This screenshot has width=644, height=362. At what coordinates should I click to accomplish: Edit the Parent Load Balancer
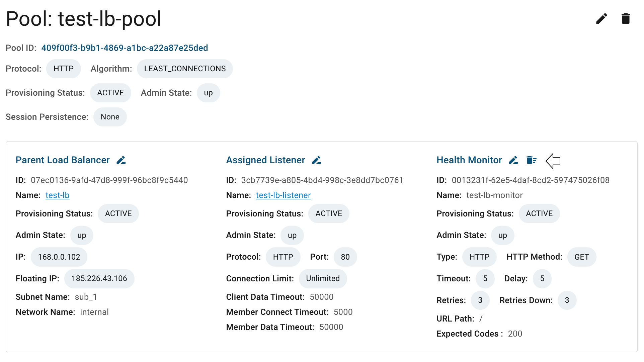pyautogui.click(x=121, y=160)
